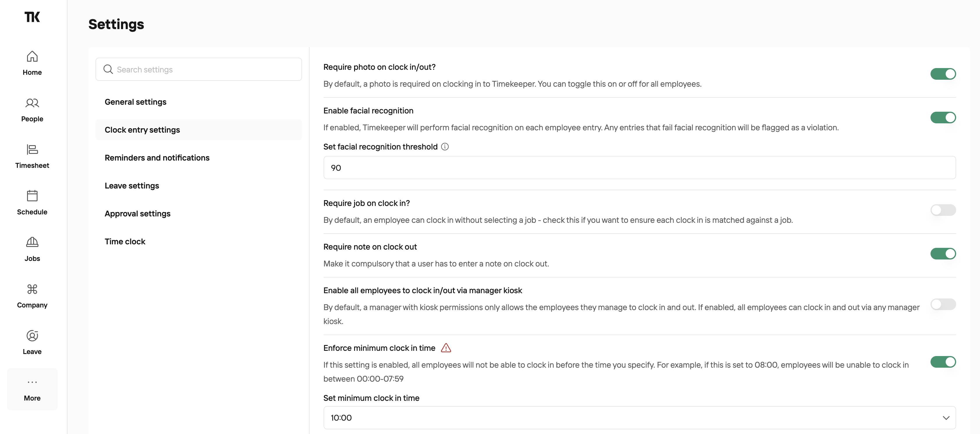Enable Require job on clock in toggle

tap(943, 210)
